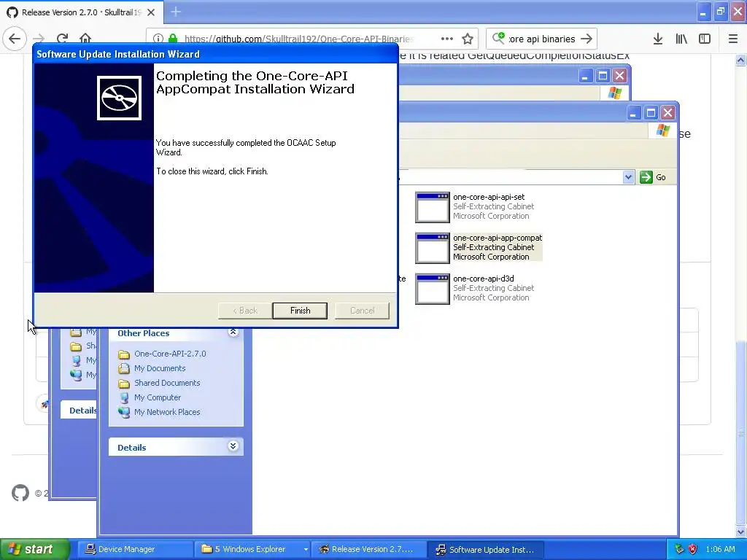Open Firefox downloads panel
This screenshot has height=560, width=747.
(658, 39)
